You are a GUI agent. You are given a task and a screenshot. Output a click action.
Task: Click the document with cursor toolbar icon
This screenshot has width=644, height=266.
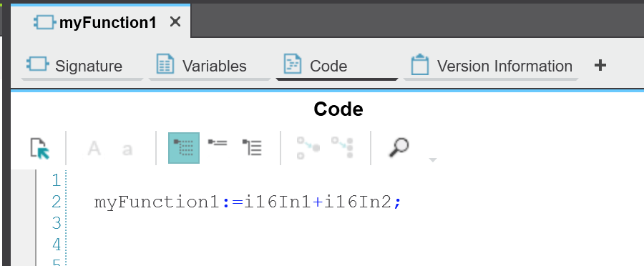point(40,148)
